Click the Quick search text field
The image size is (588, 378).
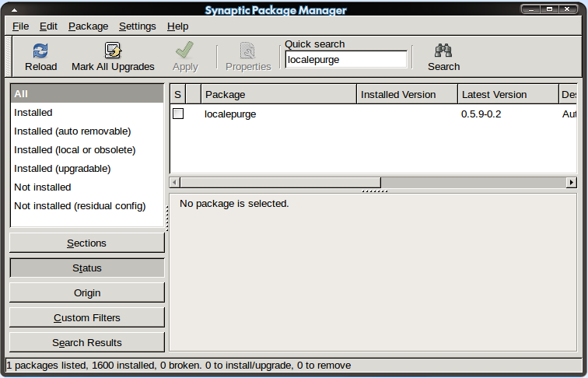346,60
